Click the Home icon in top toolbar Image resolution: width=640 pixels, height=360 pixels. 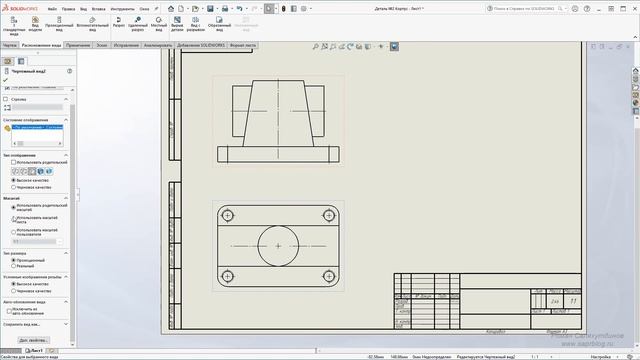(x=171, y=9)
